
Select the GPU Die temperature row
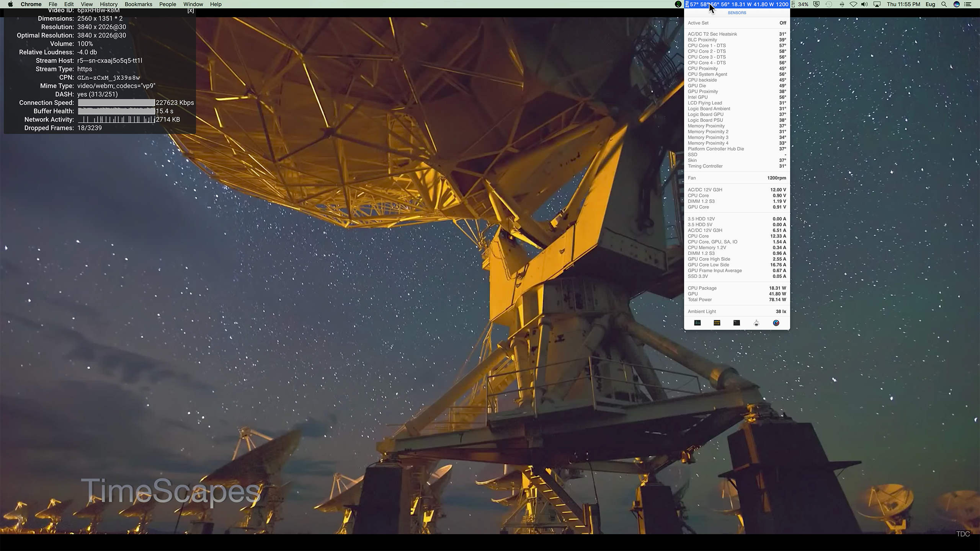point(737,86)
